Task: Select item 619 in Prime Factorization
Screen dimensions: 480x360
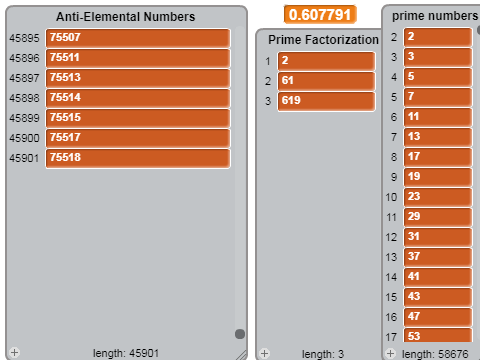Action: tap(326, 101)
